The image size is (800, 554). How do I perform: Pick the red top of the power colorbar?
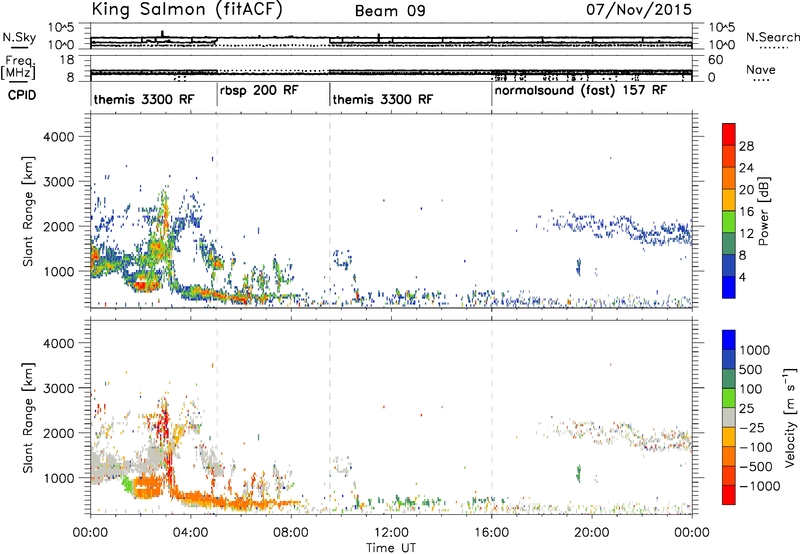click(x=729, y=134)
